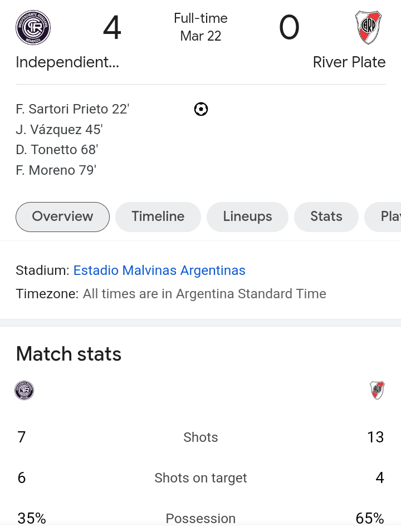Open the Lineups tab
401x532 pixels.
coord(247,216)
